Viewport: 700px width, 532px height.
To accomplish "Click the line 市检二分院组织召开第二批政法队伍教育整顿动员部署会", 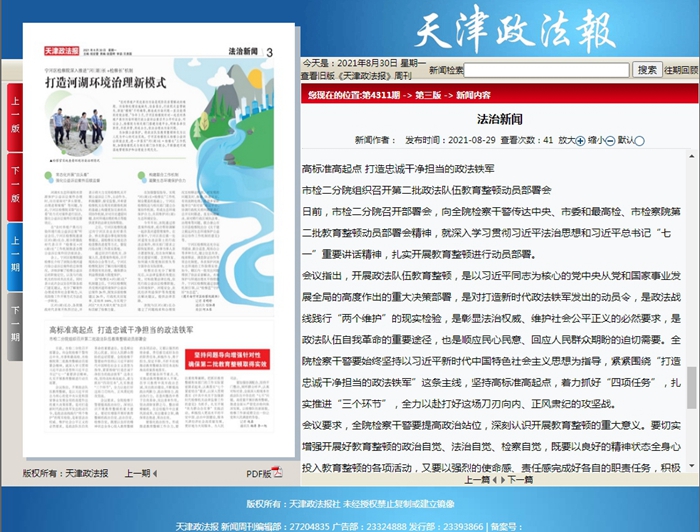I will coord(427,190).
